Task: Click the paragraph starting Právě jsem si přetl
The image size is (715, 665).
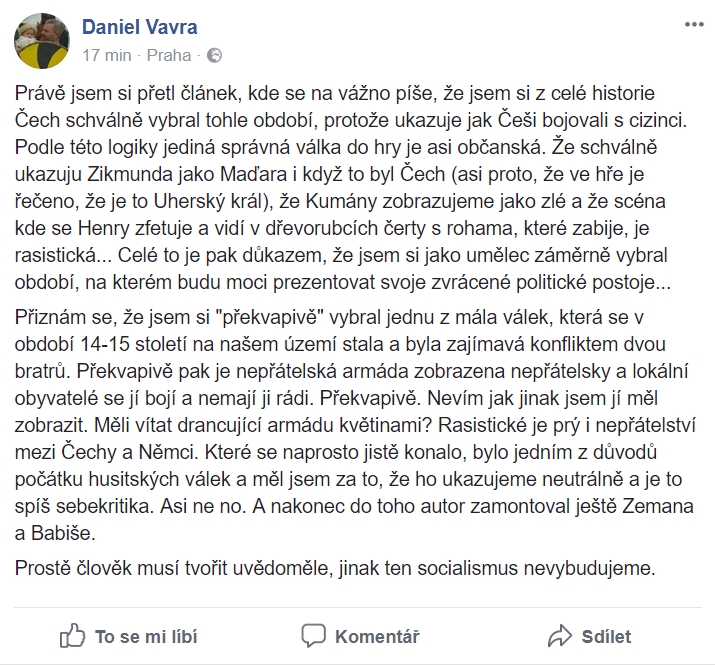Action: 351,187
